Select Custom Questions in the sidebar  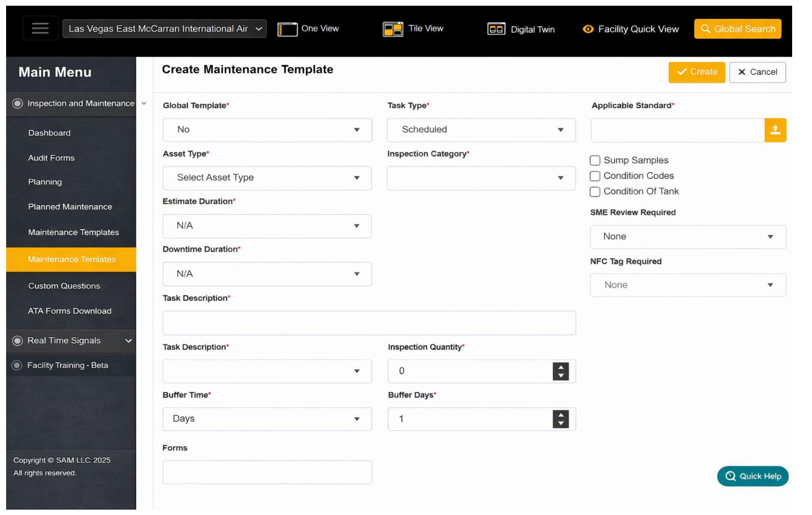pos(64,286)
